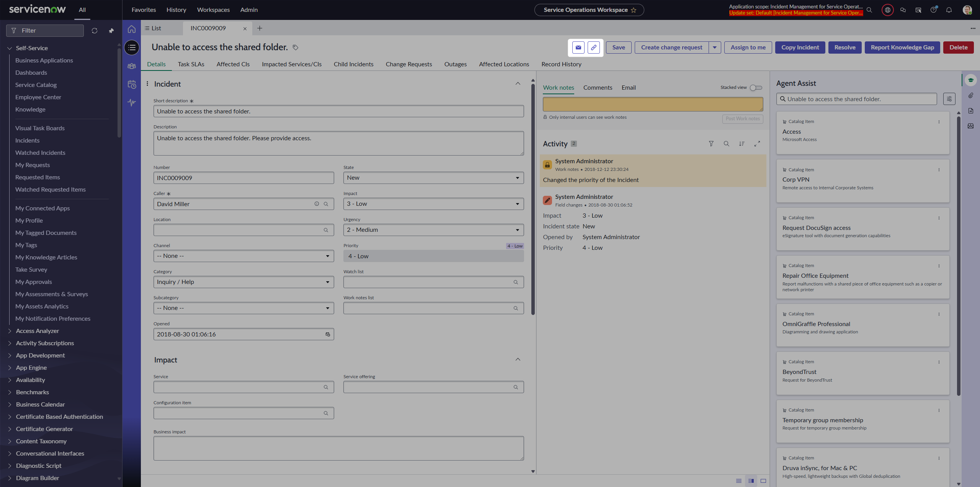This screenshot has height=487, width=980.
Task: Open the Home icon in workspace sidebar
Action: [x=132, y=29]
